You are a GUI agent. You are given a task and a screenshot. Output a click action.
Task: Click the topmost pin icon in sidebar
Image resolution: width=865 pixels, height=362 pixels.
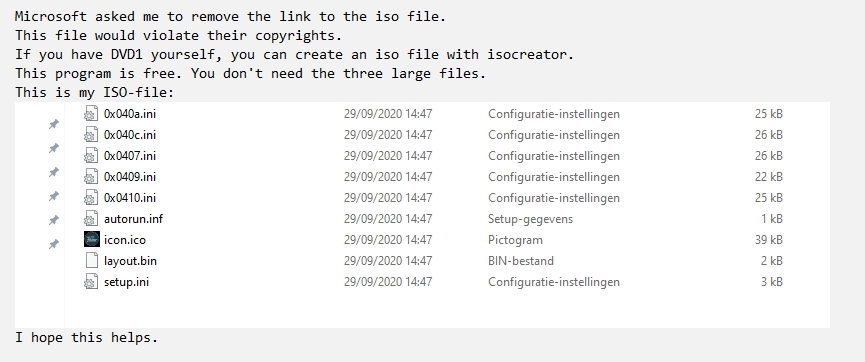coord(54,124)
